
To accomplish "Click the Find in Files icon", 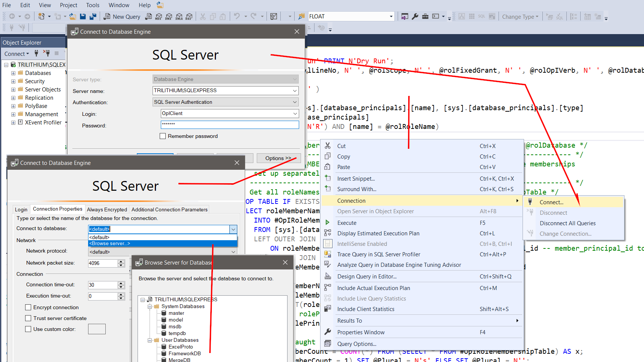I will [x=301, y=16].
